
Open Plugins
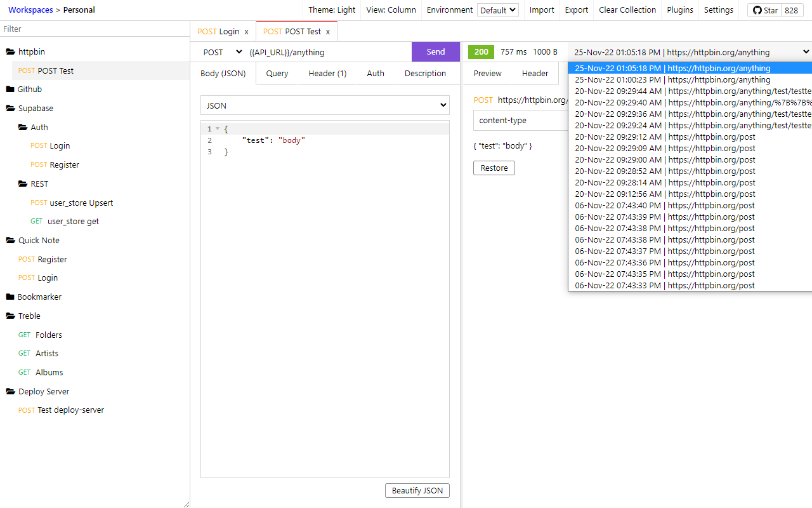click(680, 10)
